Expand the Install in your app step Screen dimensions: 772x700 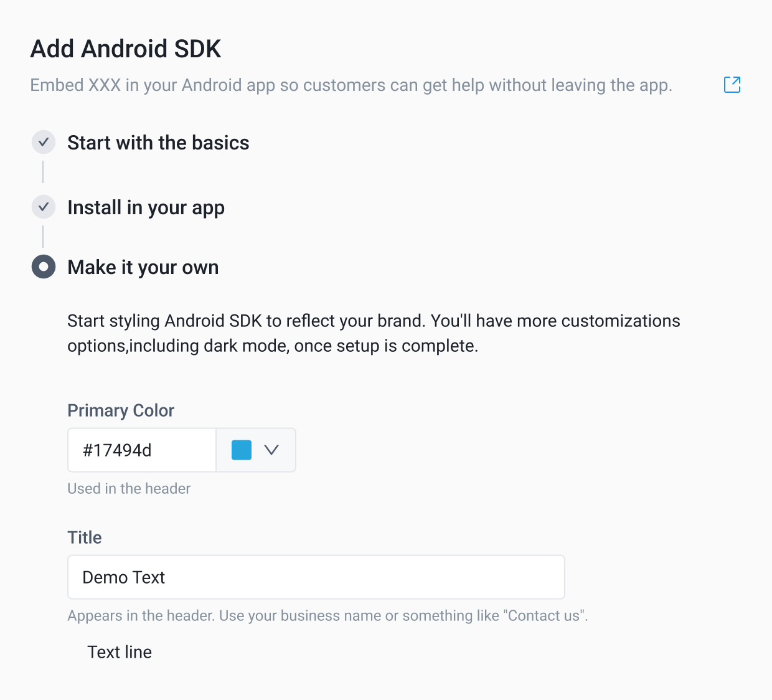(146, 207)
